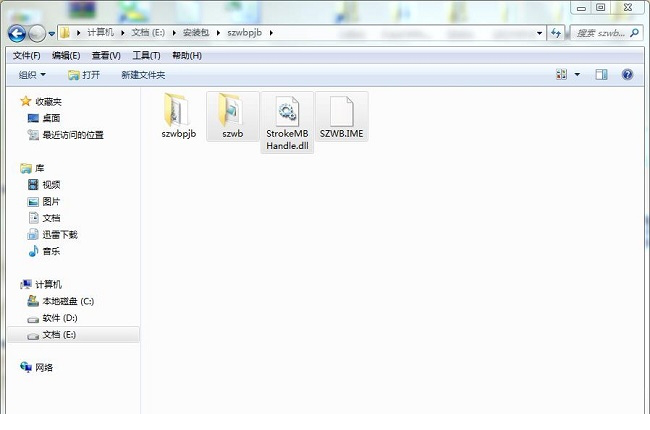650x430 pixels.
Task: Click the network icon beside 网络
Action: [x=26, y=367]
